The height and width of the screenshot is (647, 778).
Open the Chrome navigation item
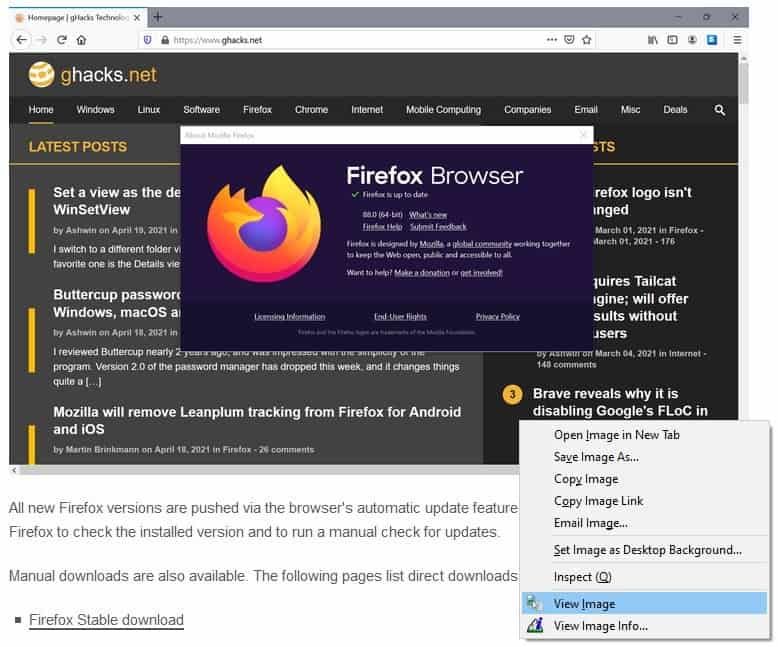click(312, 110)
